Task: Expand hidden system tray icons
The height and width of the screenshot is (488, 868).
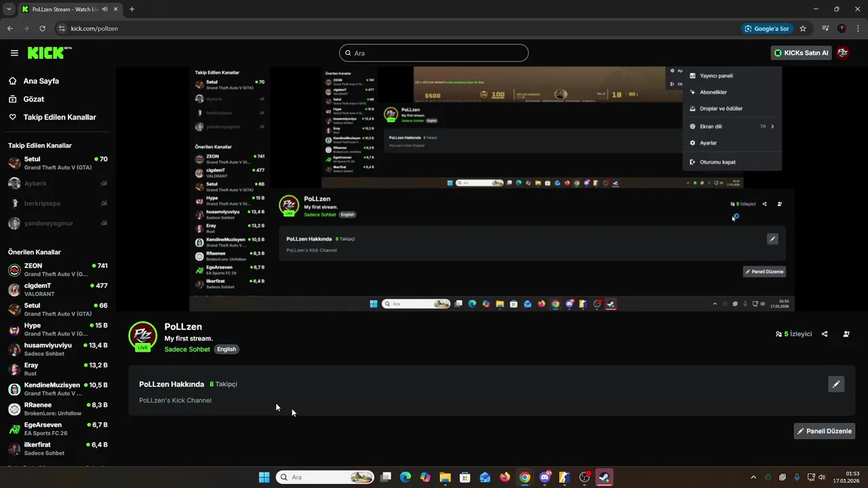Action: 753,477
